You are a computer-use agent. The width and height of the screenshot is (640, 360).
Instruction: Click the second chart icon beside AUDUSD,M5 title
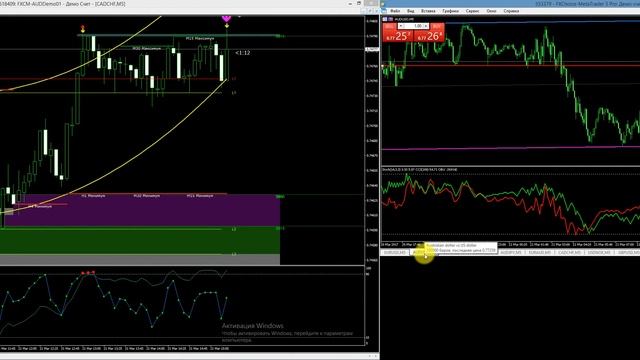coord(391,19)
